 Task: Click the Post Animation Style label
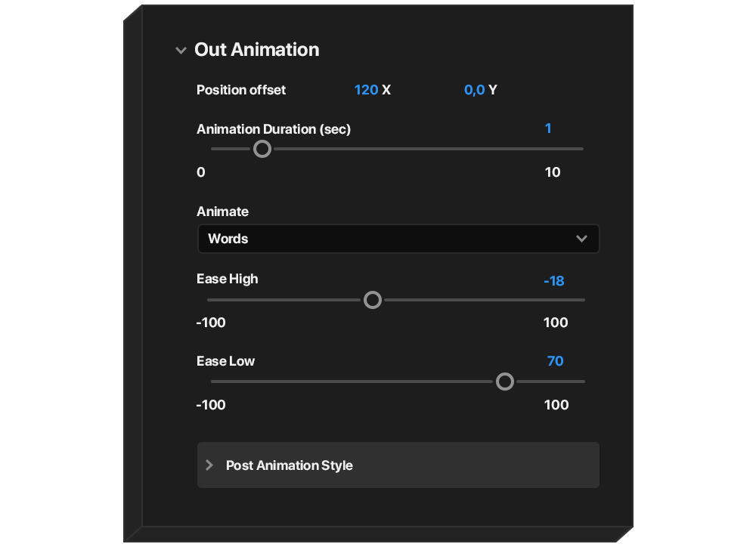pyautogui.click(x=290, y=465)
